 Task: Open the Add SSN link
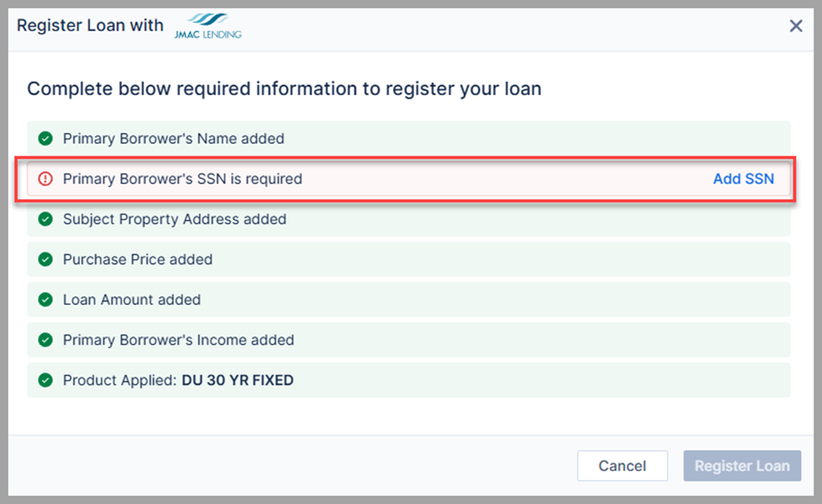[743, 179]
